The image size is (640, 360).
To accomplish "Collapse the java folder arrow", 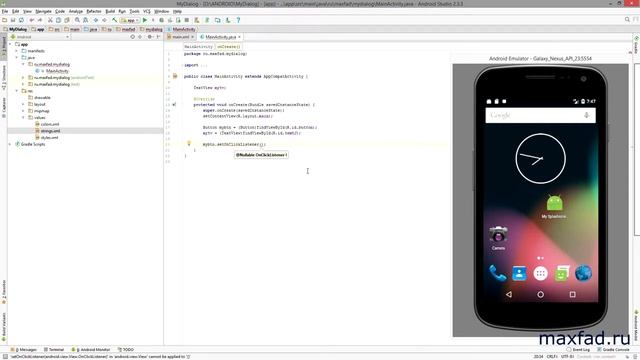I will coord(17,58).
